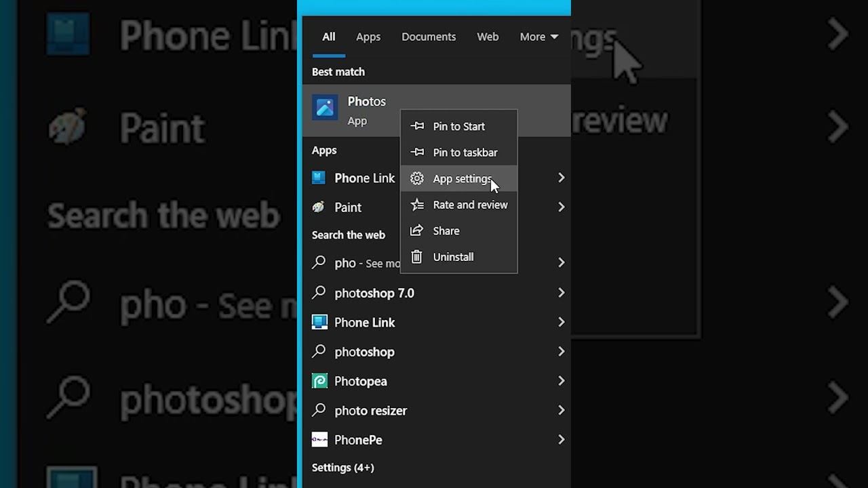Click the PhonePe icon
This screenshot has height=488, width=868.
pos(319,439)
